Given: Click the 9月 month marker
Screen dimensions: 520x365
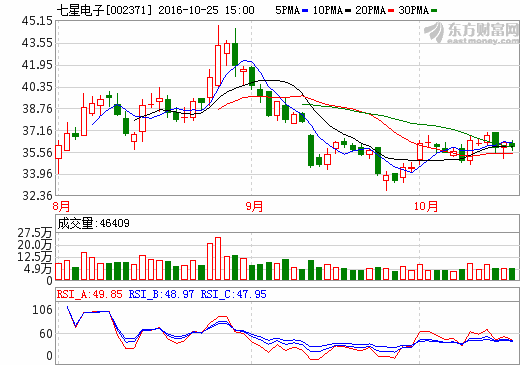Looking at the screenshot, I should tap(254, 206).
